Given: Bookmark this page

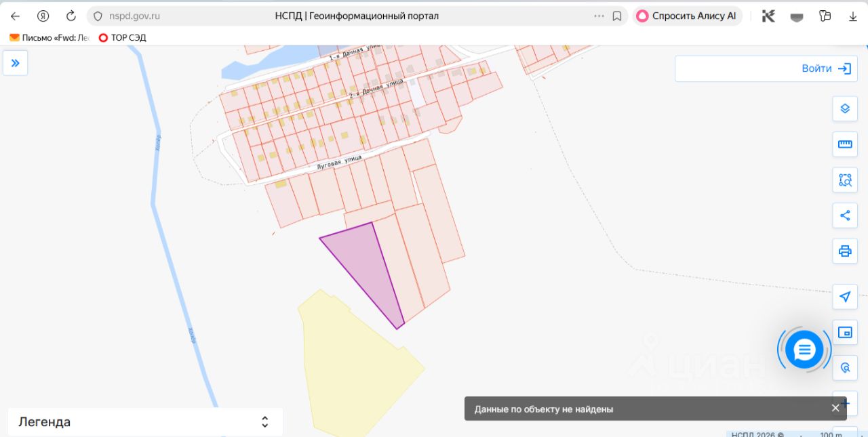Looking at the screenshot, I should [617, 16].
